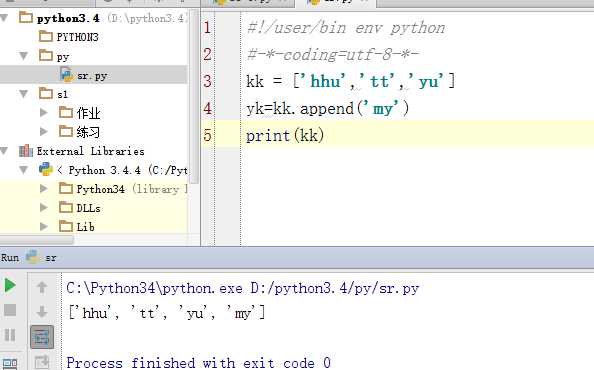Stop the running process square button
This screenshot has height=370, width=594.
tap(10, 310)
